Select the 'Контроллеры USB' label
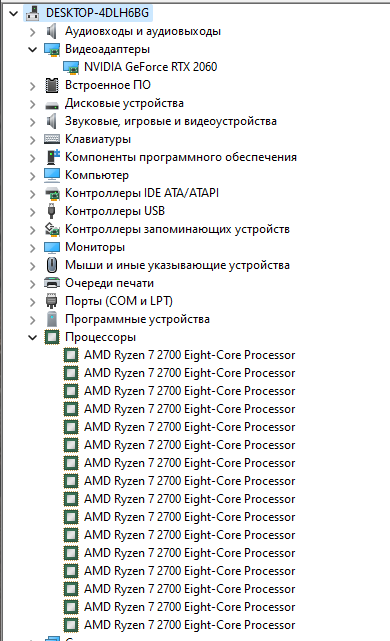390x641 pixels. [115, 211]
